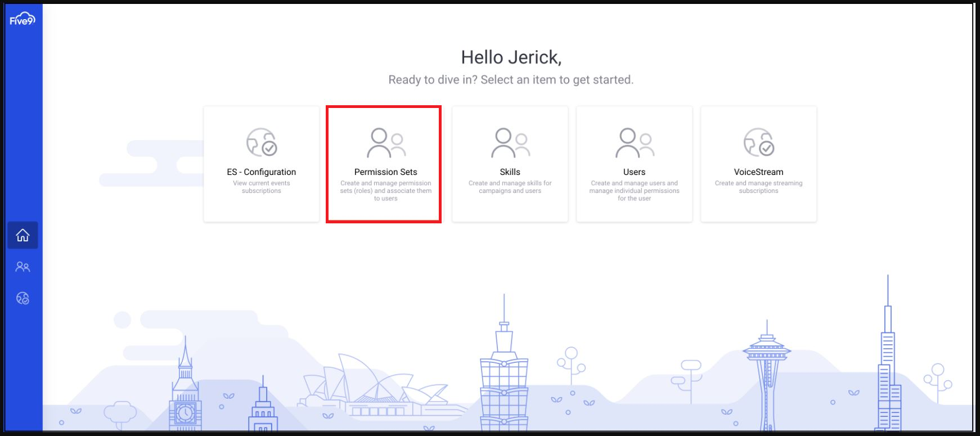Click 'View current events subscriptions' description
Image resolution: width=980 pixels, height=436 pixels.
(262, 187)
